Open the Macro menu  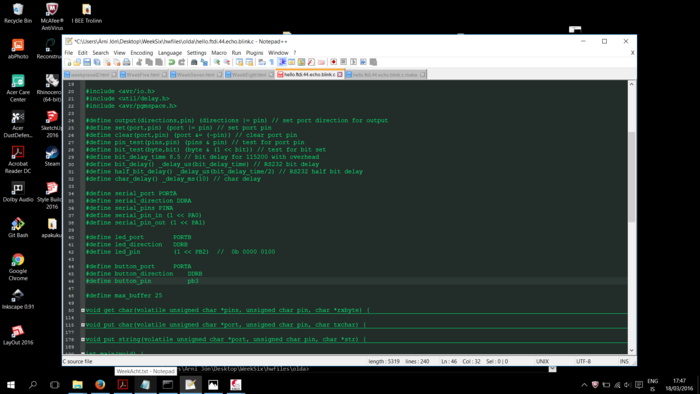pyautogui.click(x=219, y=53)
